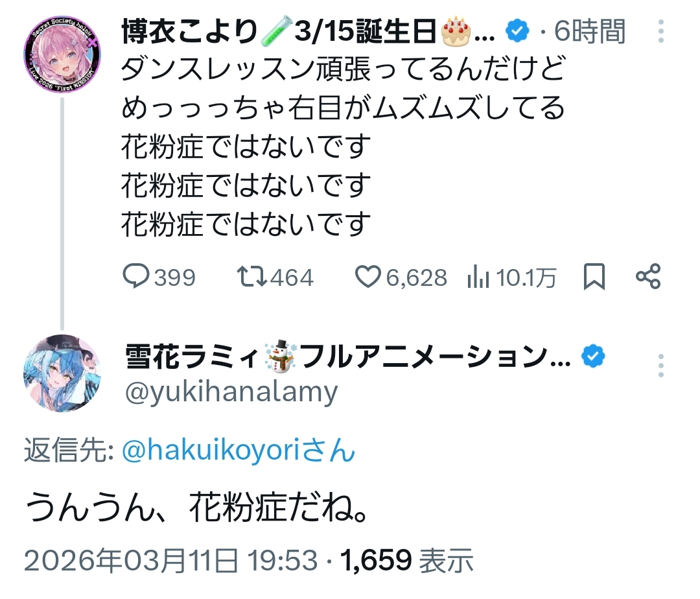This screenshot has height=599, width=700.
Task: Open more options for Koyori's tweet
Action: tap(660, 32)
